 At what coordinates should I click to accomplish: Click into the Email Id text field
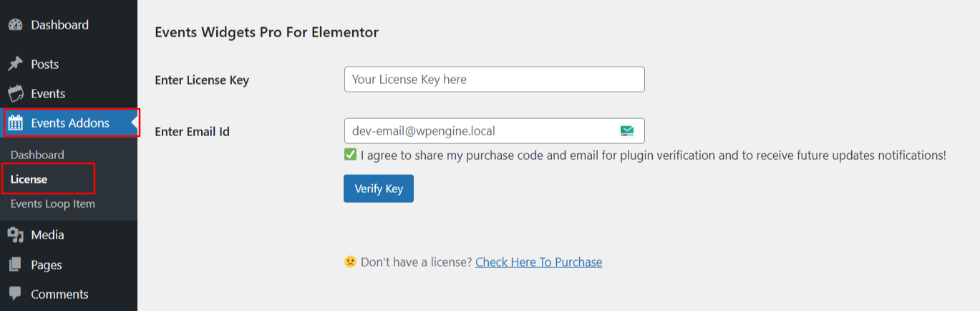(x=480, y=131)
